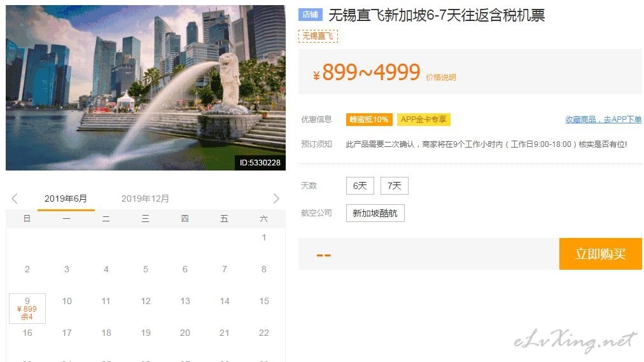Viewport: 644px width, 362px height.
Task: Select June 15 on the calendar
Action: click(263, 301)
